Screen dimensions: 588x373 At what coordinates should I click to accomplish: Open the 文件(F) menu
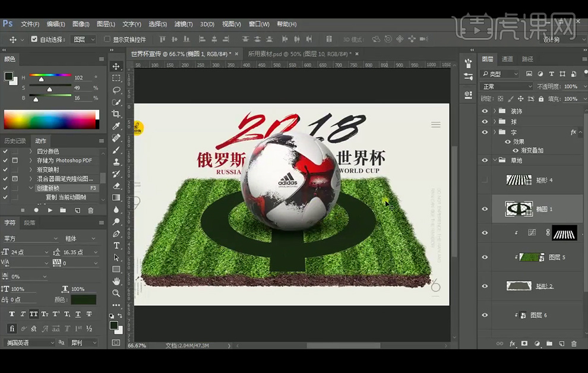[30, 24]
